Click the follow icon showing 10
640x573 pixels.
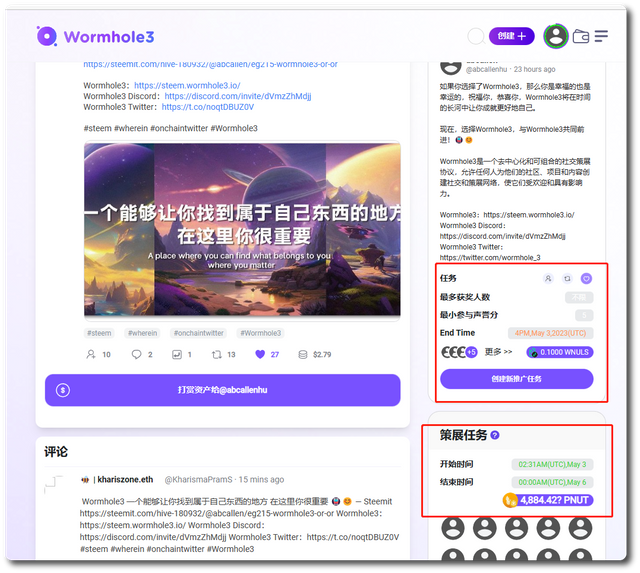point(91,354)
